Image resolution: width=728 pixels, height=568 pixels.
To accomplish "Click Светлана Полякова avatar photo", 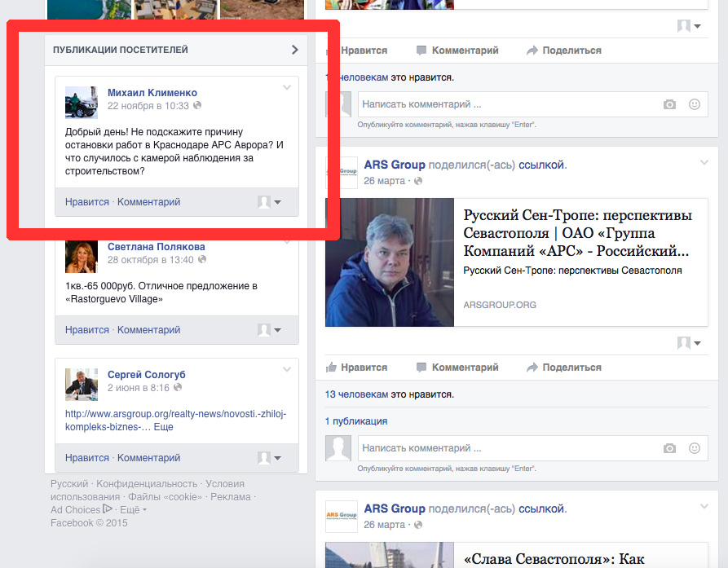I will [x=82, y=256].
